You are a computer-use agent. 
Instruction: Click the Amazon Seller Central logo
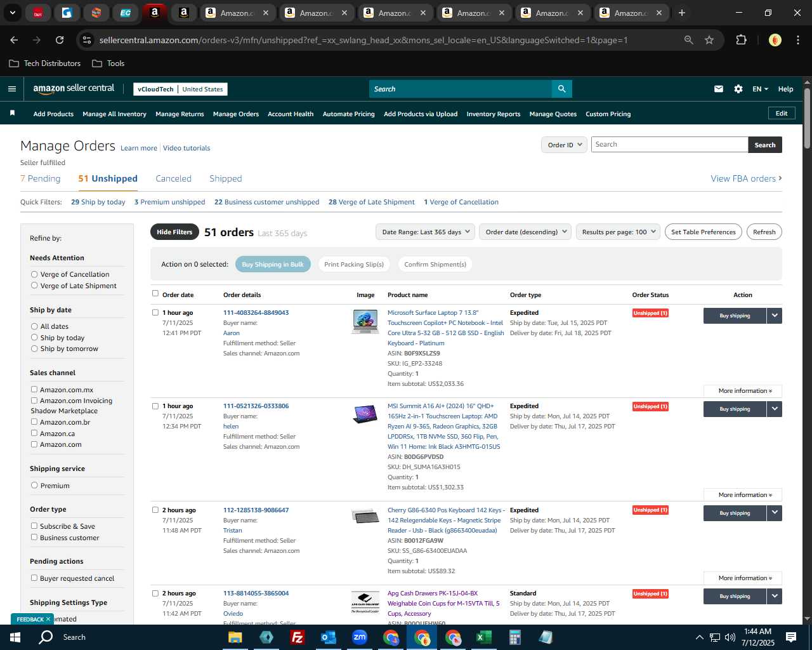point(74,89)
